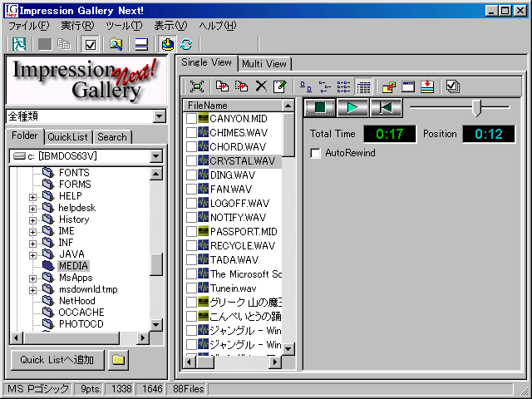532x399 pixels.
Task: Click the split-pane layout icon
Action: (141, 44)
